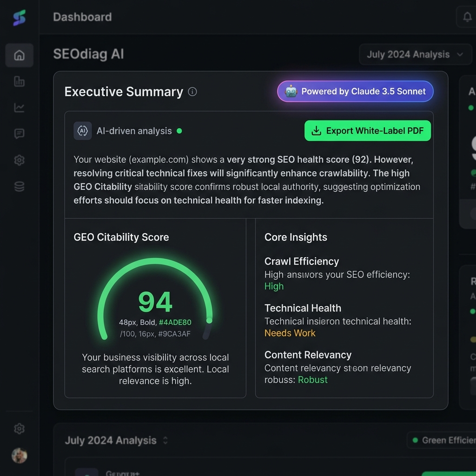Open the database stack sidebar icon
Screen dimensions: 476x476
[19, 186]
